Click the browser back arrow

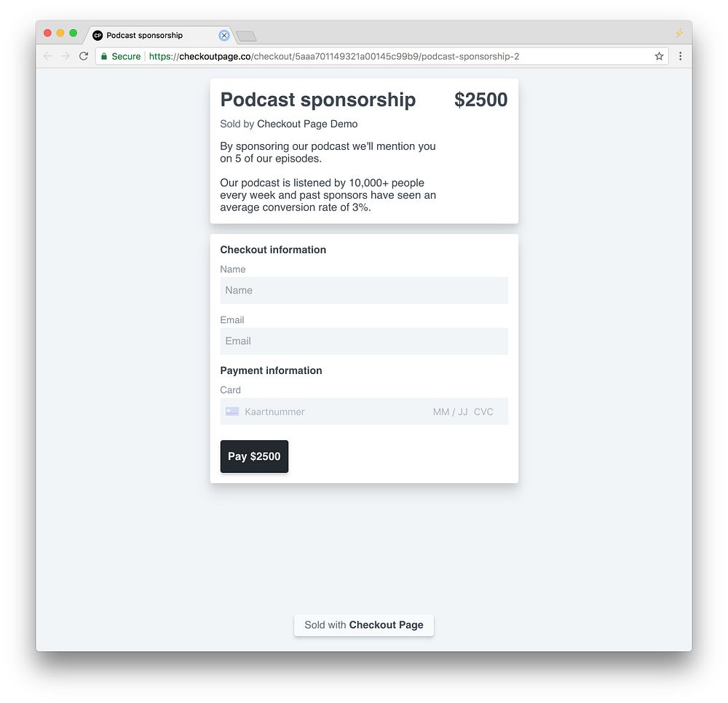pyautogui.click(x=48, y=56)
